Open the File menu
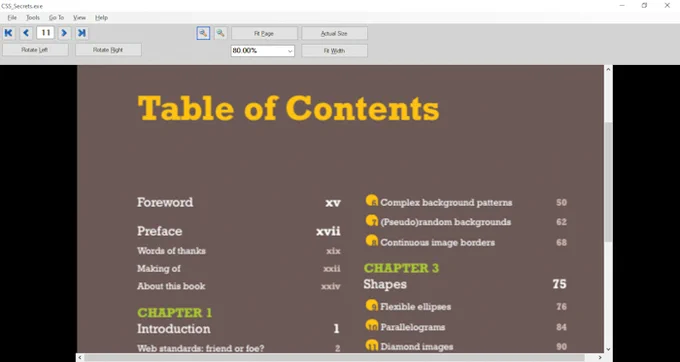 point(12,18)
